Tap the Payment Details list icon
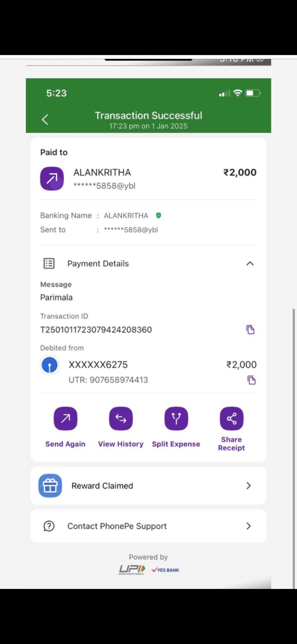The width and height of the screenshot is (297, 644). click(49, 263)
